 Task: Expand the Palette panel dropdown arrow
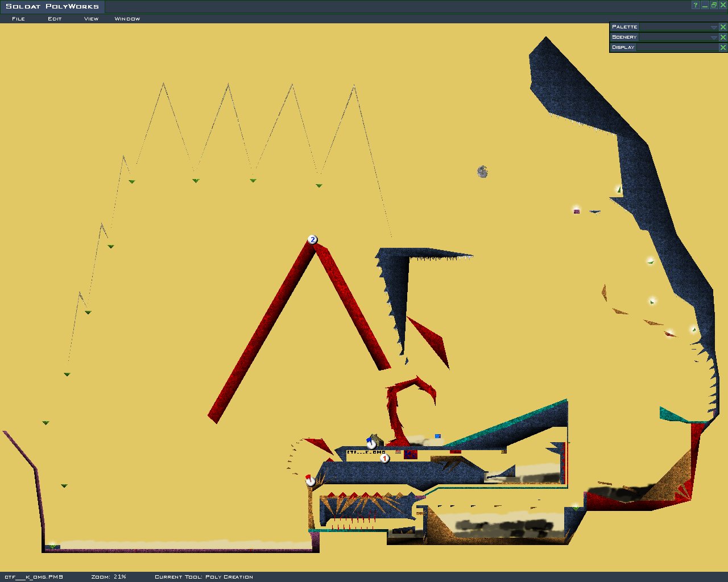[x=714, y=27]
